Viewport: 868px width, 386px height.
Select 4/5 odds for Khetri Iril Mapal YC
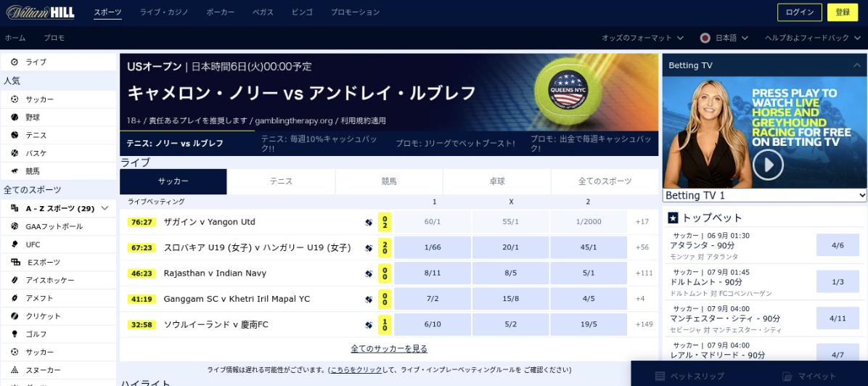(588, 298)
